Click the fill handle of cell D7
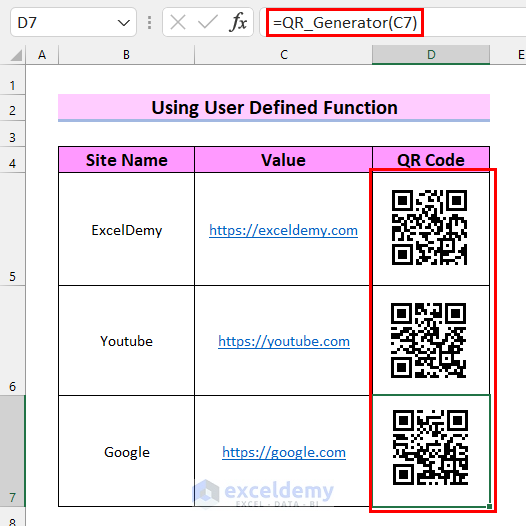The width and height of the screenshot is (526, 526). [x=489, y=506]
